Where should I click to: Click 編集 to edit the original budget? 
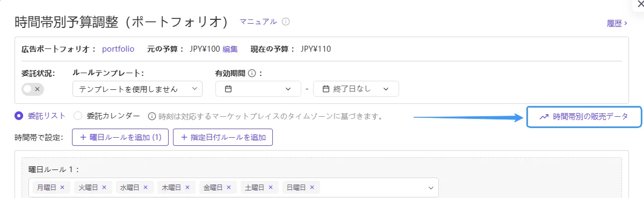[230, 49]
